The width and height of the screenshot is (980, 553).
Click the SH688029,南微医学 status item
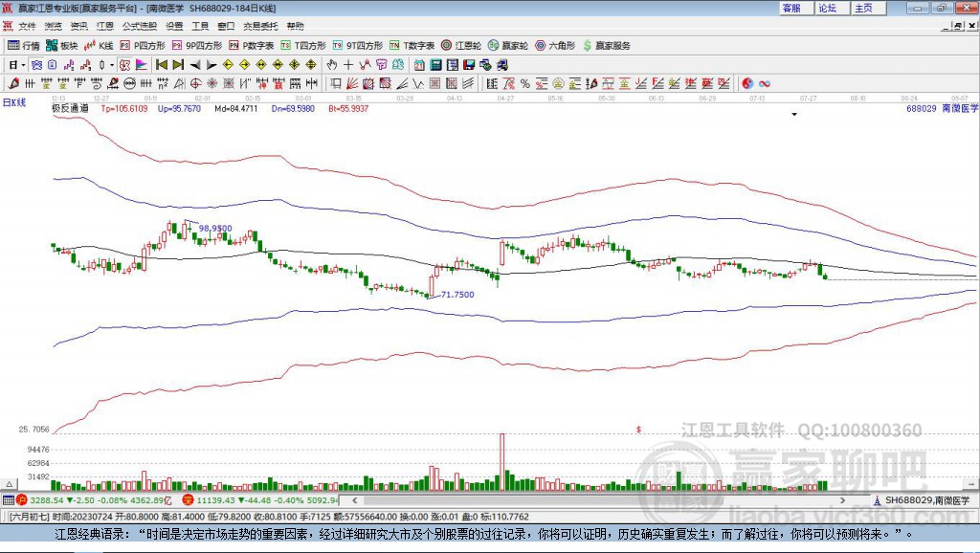[x=922, y=500]
